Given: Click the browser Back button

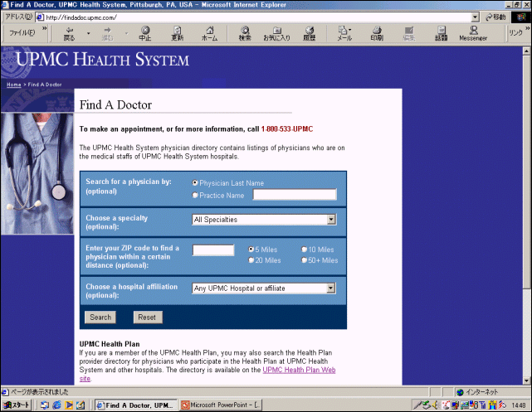Looking at the screenshot, I should [69, 33].
